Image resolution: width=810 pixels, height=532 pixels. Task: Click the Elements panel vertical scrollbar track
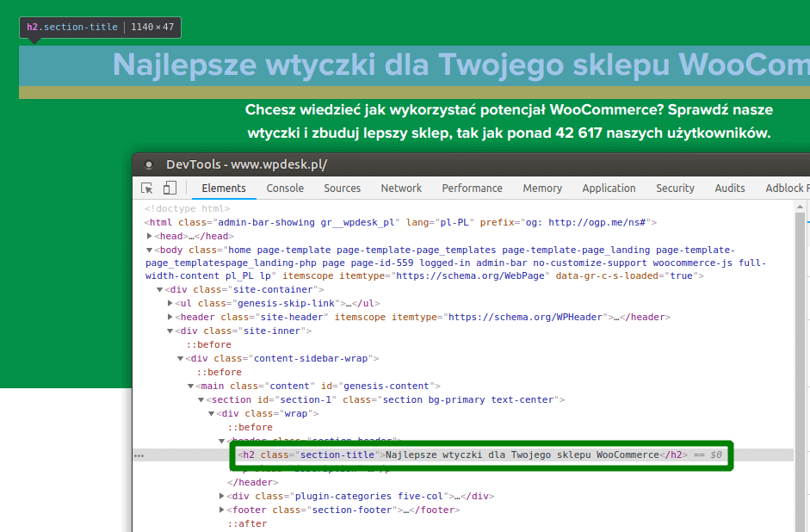point(801,372)
